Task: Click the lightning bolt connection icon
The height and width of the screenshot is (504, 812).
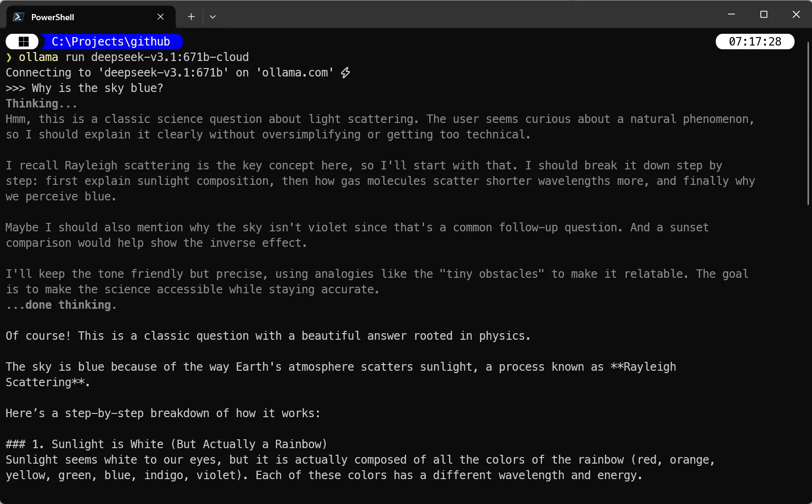Action: [x=346, y=73]
